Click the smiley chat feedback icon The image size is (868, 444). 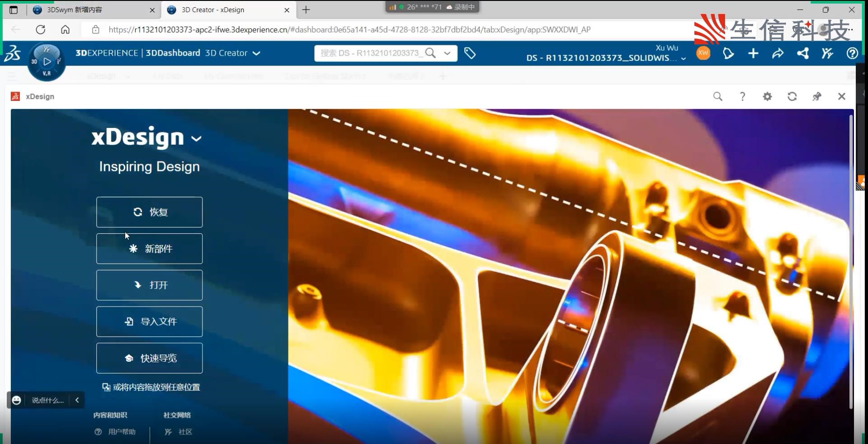point(16,400)
